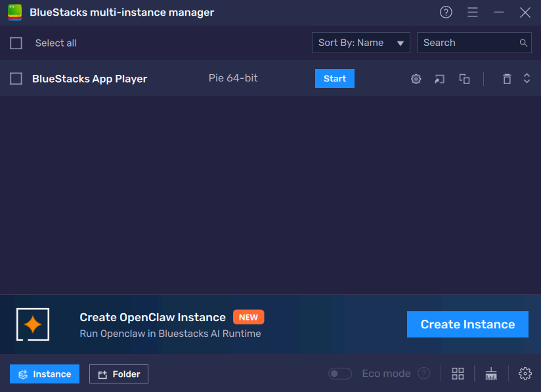Create desktop shortcut for BlueStacks App Player
The width and height of the screenshot is (541, 392).
(439, 79)
